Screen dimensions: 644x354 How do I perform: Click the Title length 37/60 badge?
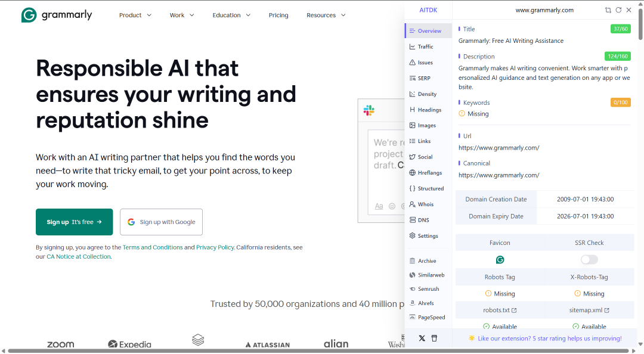(x=621, y=29)
